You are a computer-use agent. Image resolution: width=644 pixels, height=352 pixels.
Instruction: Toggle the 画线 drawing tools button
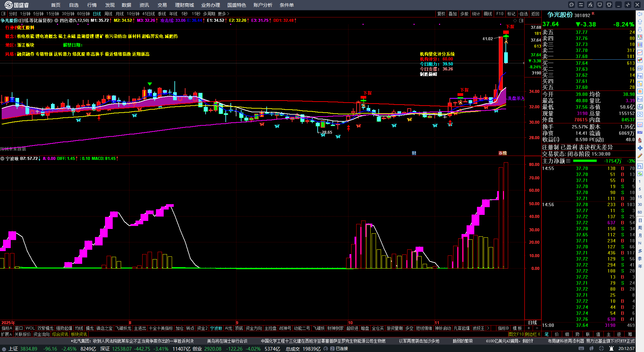pyautogui.click(x=488, y=14)
